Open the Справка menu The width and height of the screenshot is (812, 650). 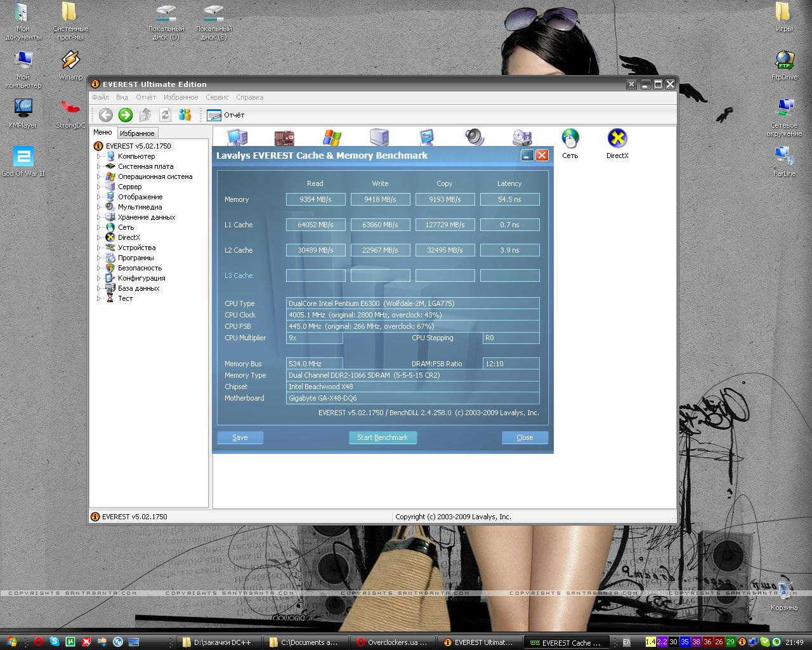click(x=249, y=97)
